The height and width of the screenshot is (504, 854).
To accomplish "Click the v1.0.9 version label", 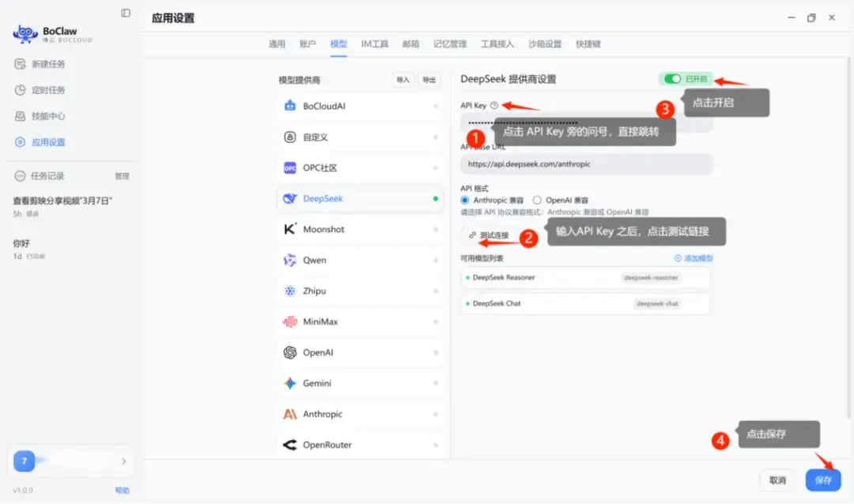I will tap(23, 491).
